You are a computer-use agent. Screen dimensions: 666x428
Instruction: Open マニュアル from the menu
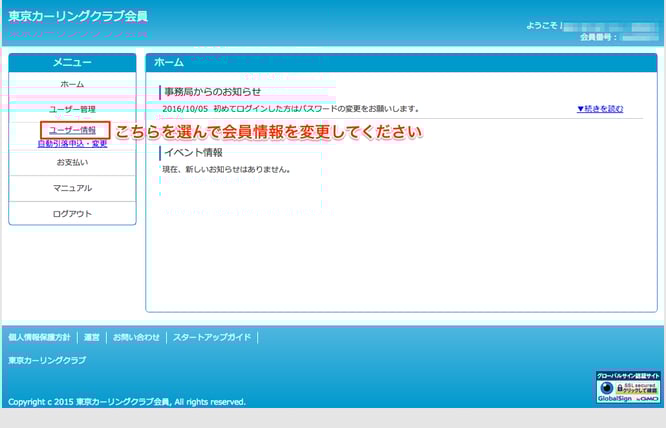point(72,188)
